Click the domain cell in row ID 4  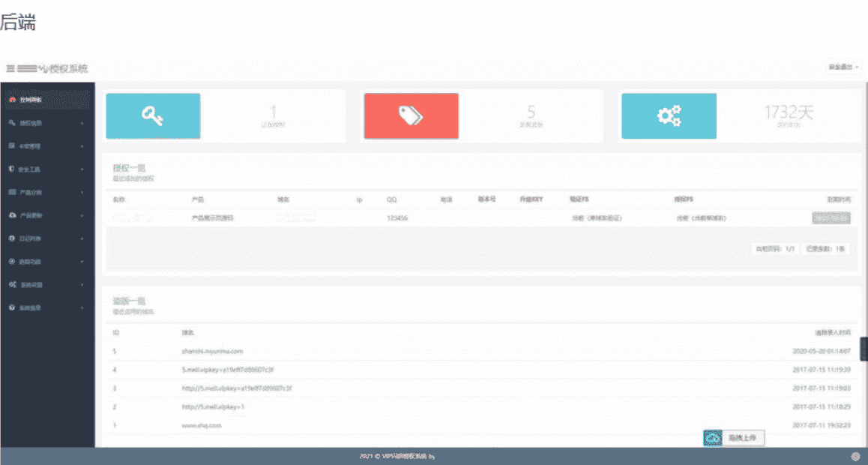[228, 370]
